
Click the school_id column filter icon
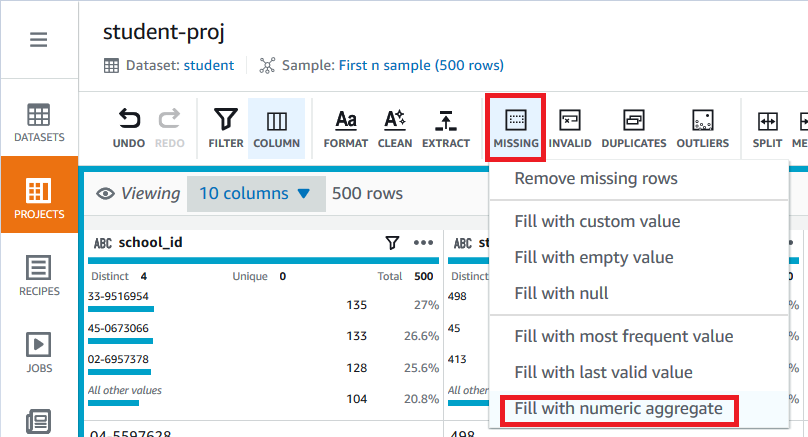[x=392, y=243]
